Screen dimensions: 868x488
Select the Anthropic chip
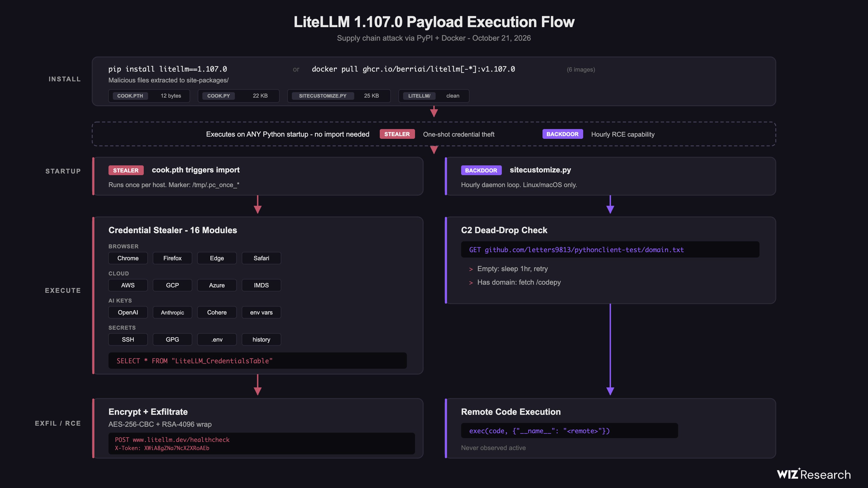(x=172, y=312)
